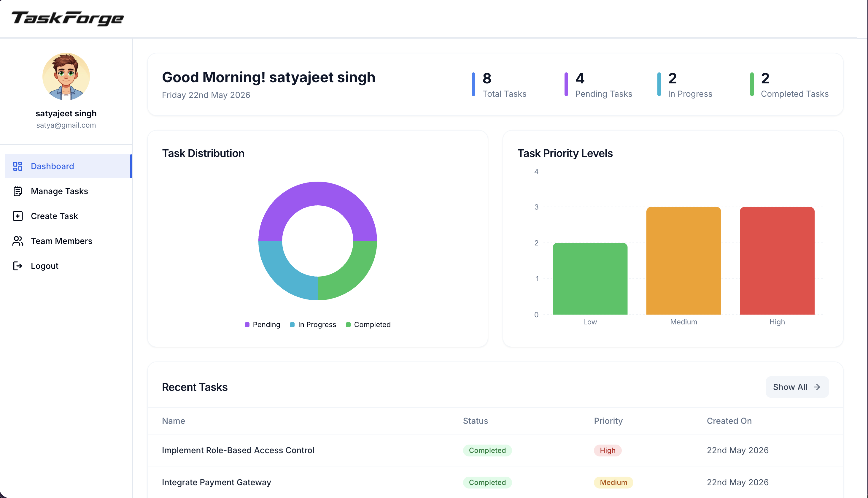Click the orange Medium priority bar
The width and height of the screenshot is (868, 498).
[x=683, y=261]
